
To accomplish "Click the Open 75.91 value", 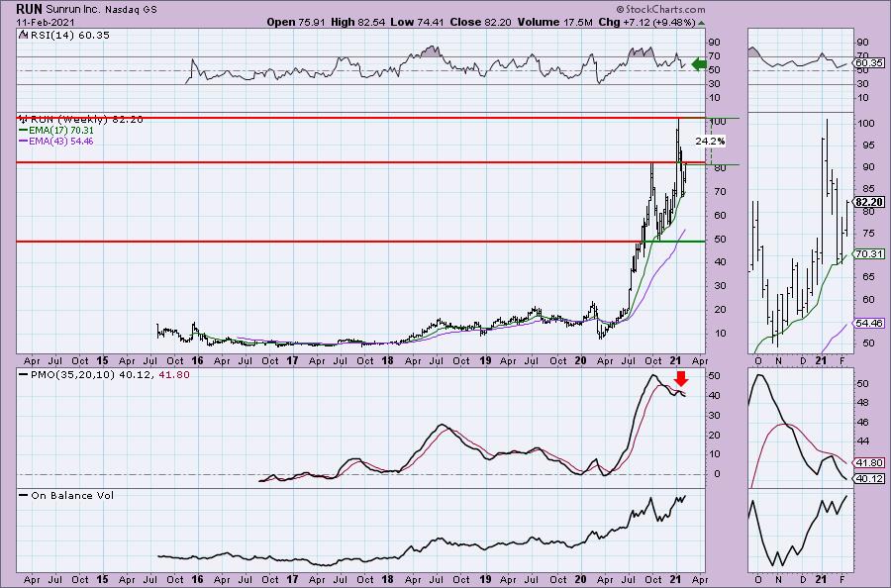I will (295, 22).
